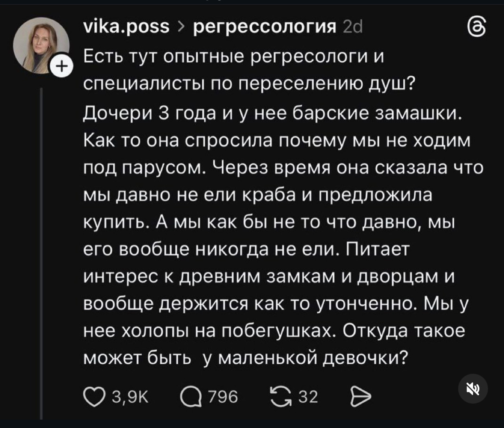This screenshot has height=428, width=504.
Task: Go to the регрессология topic
Action: pos(266,27)
